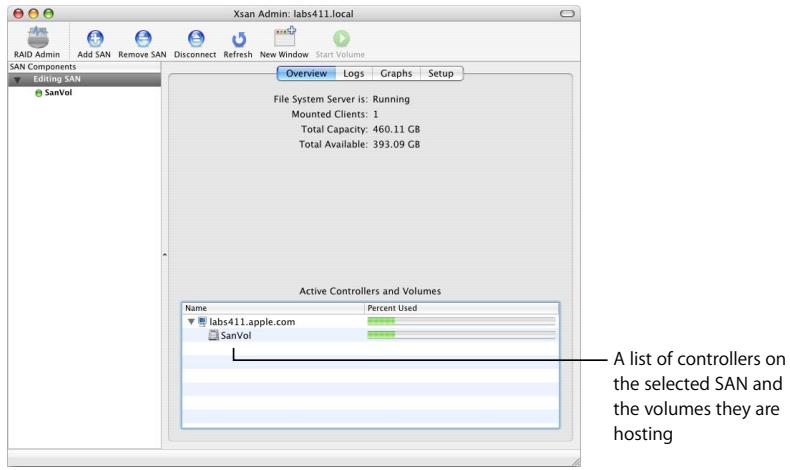Sort by the Name column header

tap(273, 308)
